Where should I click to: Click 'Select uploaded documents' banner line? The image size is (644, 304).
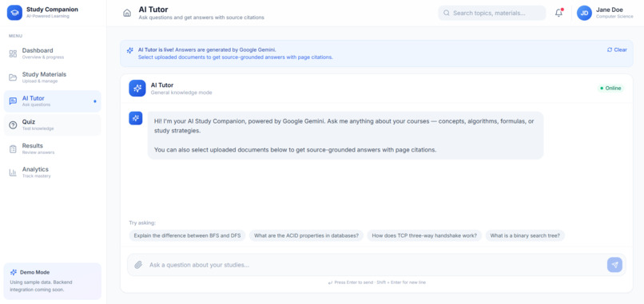click(236, 57)
